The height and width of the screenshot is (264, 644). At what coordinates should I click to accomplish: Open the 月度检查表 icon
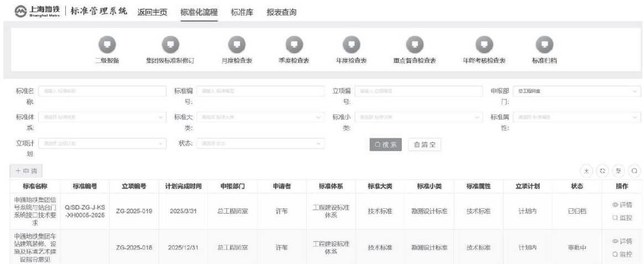coord(237,45)
